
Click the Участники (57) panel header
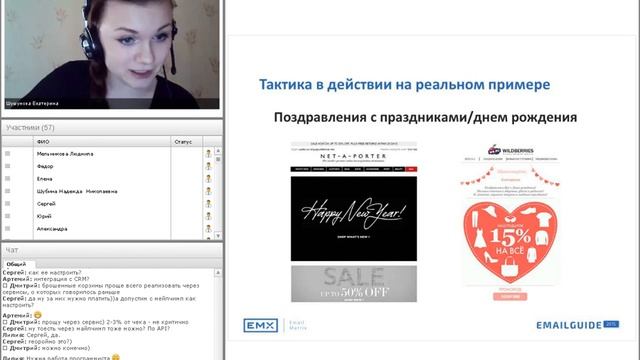point(112,128)
